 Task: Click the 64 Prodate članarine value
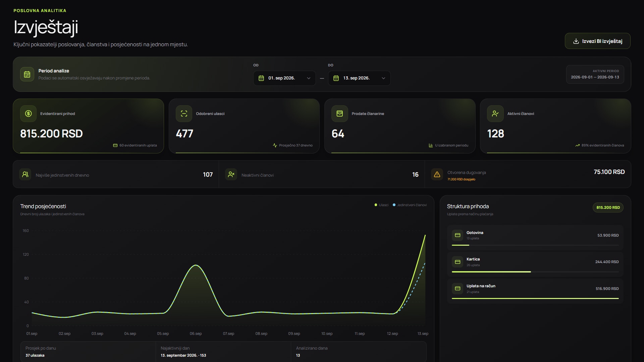pos(338,134)
